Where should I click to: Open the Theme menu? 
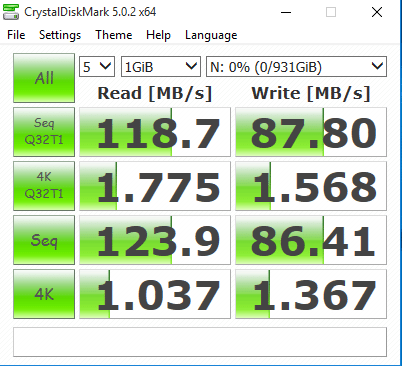pos(114,35)
